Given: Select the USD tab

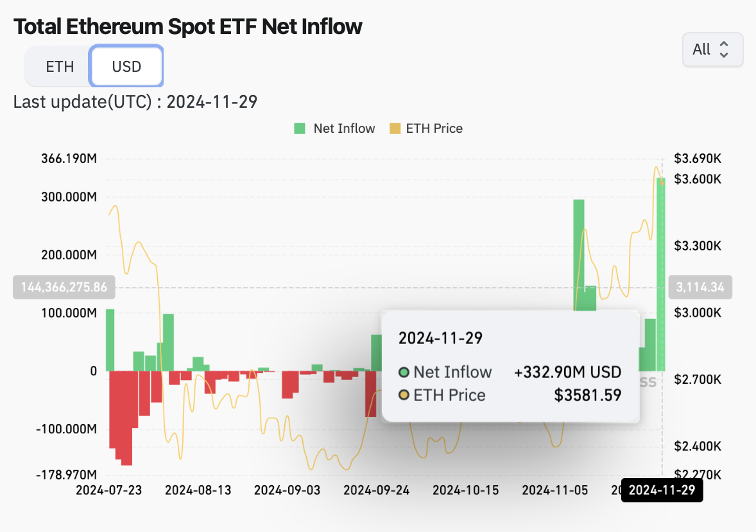Looking at the screenshot, I should click(126, 66).
